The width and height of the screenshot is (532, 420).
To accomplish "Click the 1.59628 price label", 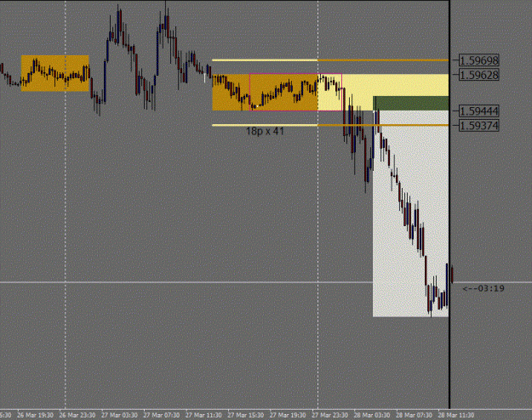I will click(478, 75).
